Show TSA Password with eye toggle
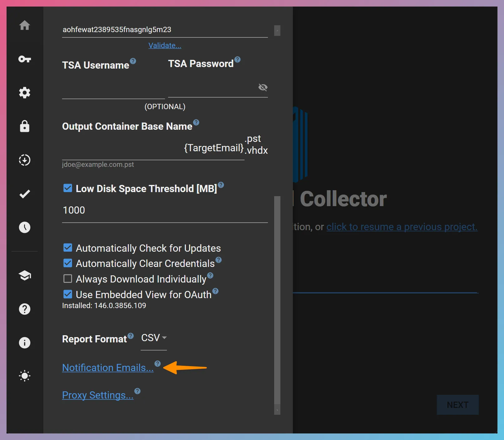Screen dimensions: 504x440 (x=263, y=87)
